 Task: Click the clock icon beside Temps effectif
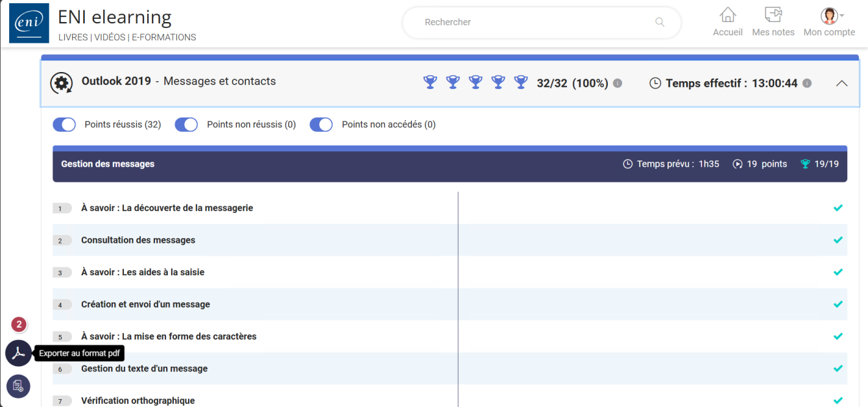(655, 83)
